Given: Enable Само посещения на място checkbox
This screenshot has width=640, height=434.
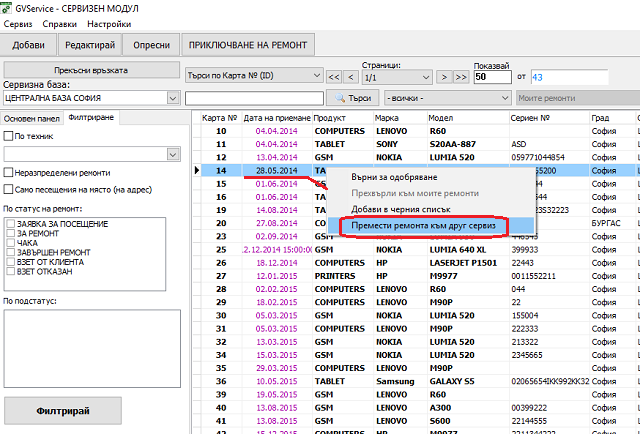Looking at the screenshot, I should (x=8, y=189).
